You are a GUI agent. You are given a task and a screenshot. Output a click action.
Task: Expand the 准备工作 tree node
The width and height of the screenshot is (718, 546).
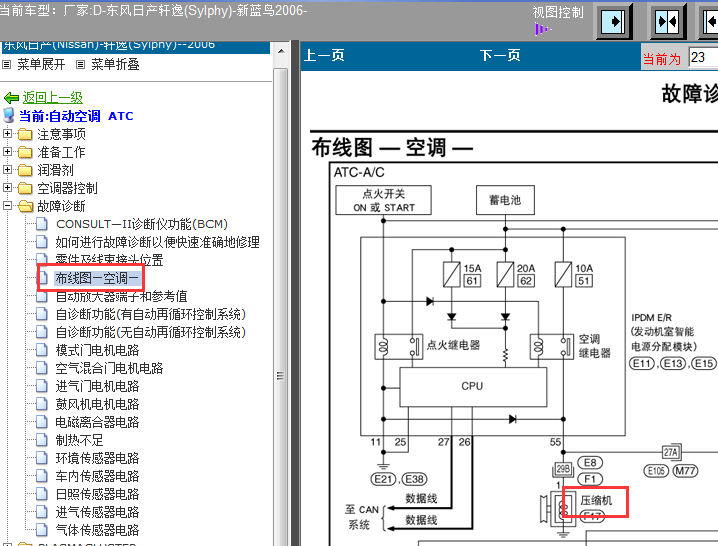click(x=7, y=152)
